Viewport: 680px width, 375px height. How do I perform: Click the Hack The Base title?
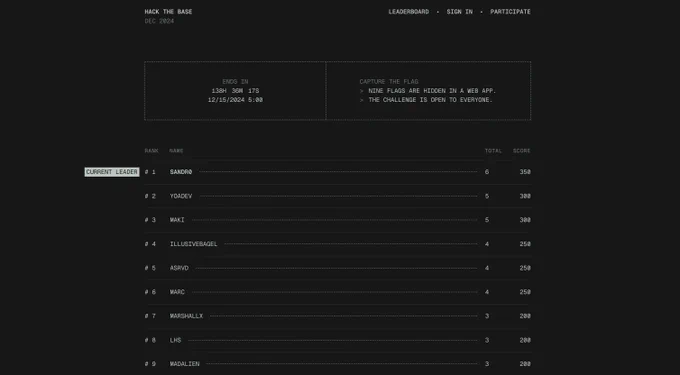(168, 12)
